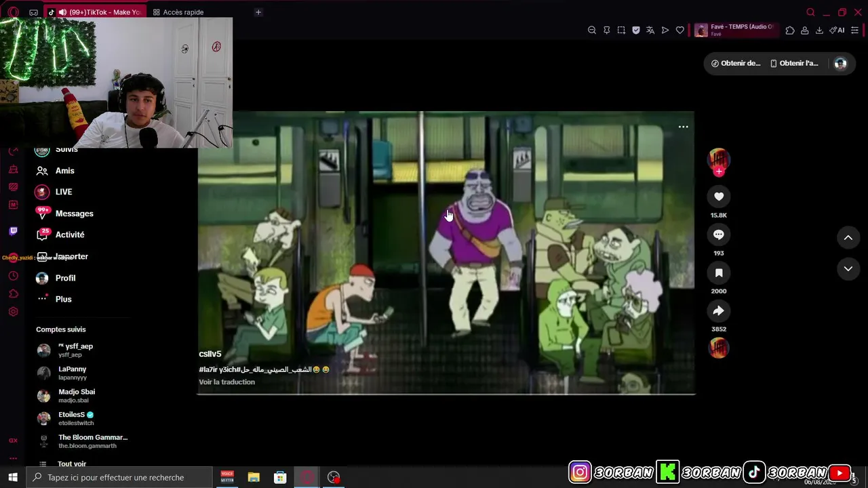Open the Opera GX taskbar icon
The width and height of the screenshot is (868, 488).
[307, 477]
